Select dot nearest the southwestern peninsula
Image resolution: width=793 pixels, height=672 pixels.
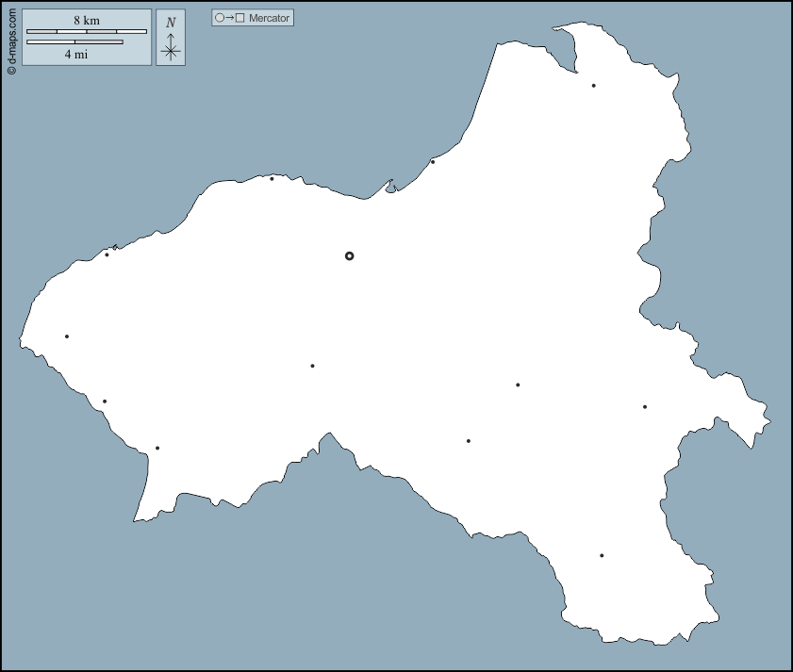(157, 448)
